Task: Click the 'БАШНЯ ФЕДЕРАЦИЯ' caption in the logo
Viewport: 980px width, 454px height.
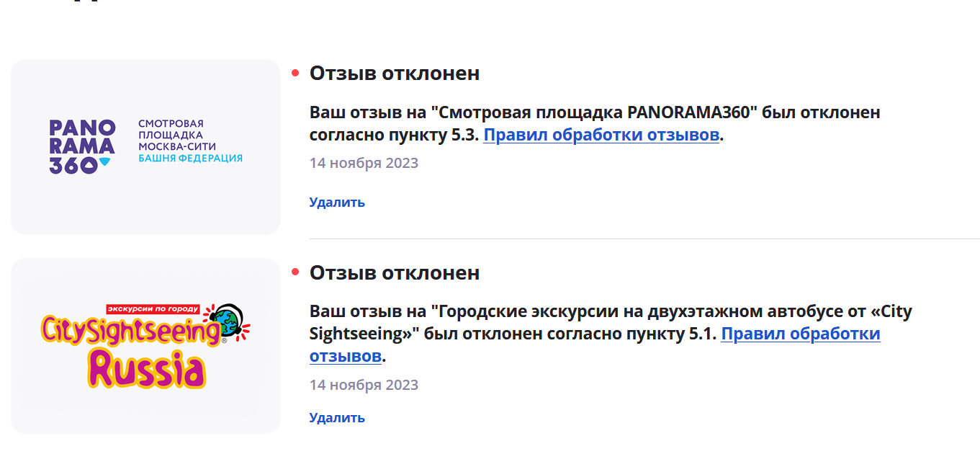Action: pos(190,158)
